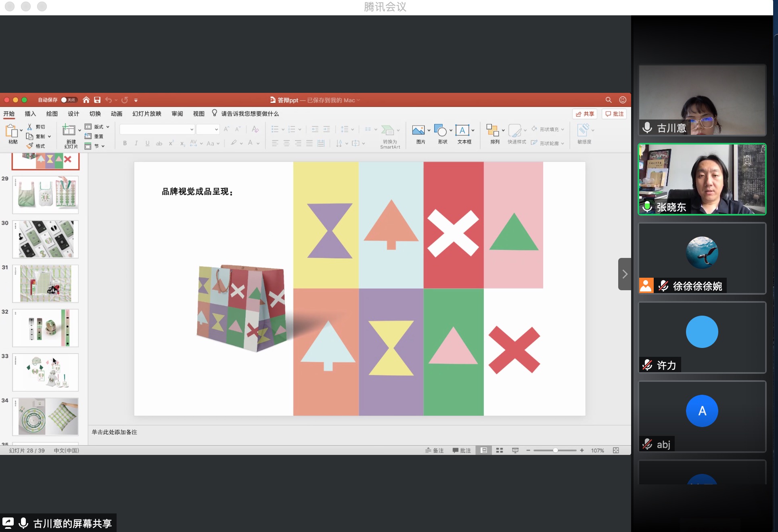Toggle the 备注 notes pane in status bar

(x=435, y=450)
